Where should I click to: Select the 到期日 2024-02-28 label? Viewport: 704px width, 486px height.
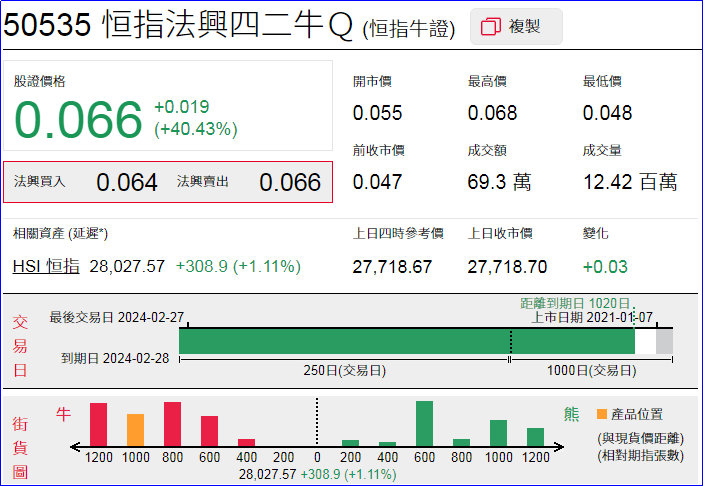[x=115, y=358]
